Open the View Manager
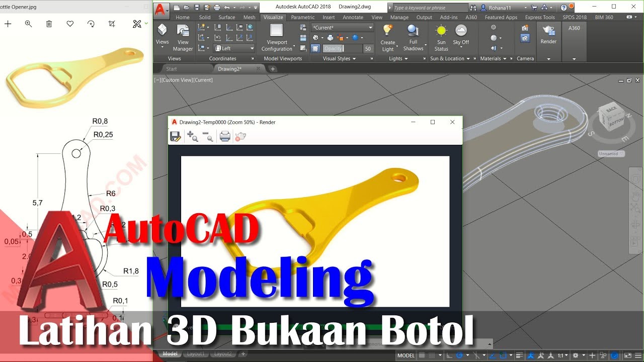 183,38
